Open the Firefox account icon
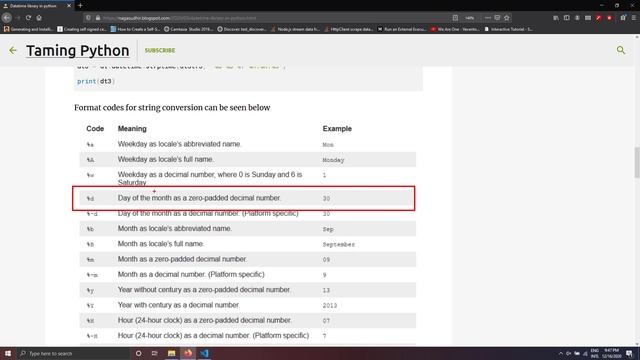 click(577, 18)
